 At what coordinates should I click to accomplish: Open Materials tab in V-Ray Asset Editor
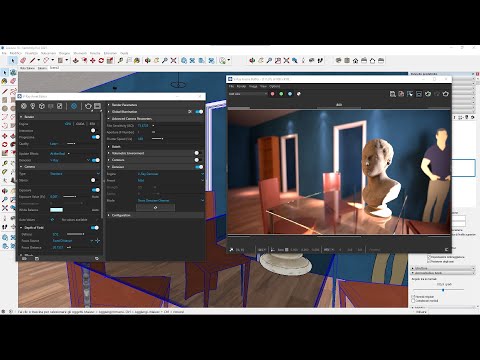24,106
